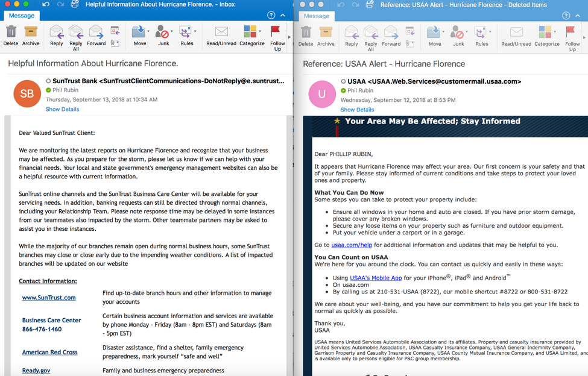Undo in the SunTrust window title bar
The image size is (588, 376).
tap(46, 4)
